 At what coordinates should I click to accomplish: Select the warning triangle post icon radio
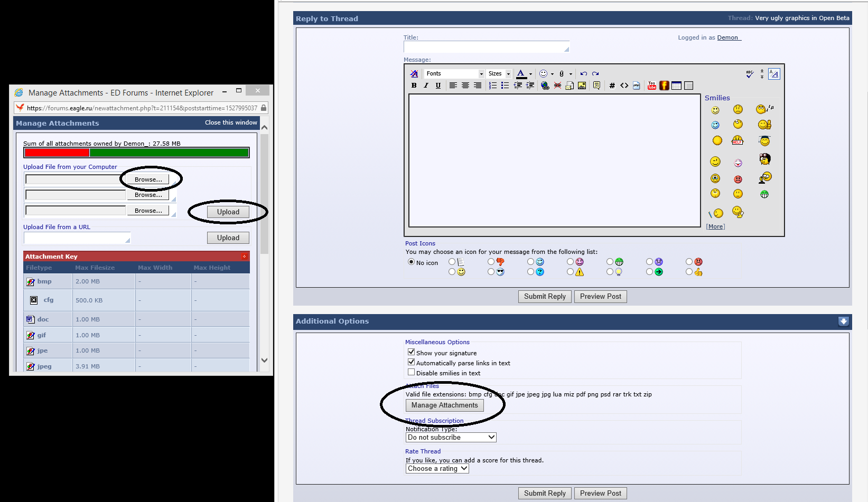570,272
